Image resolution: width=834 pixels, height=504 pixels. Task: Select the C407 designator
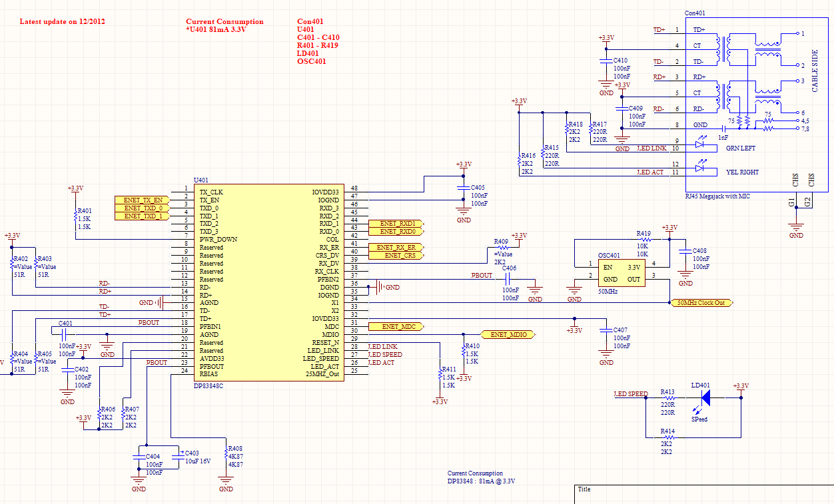[x=620, y=330]
